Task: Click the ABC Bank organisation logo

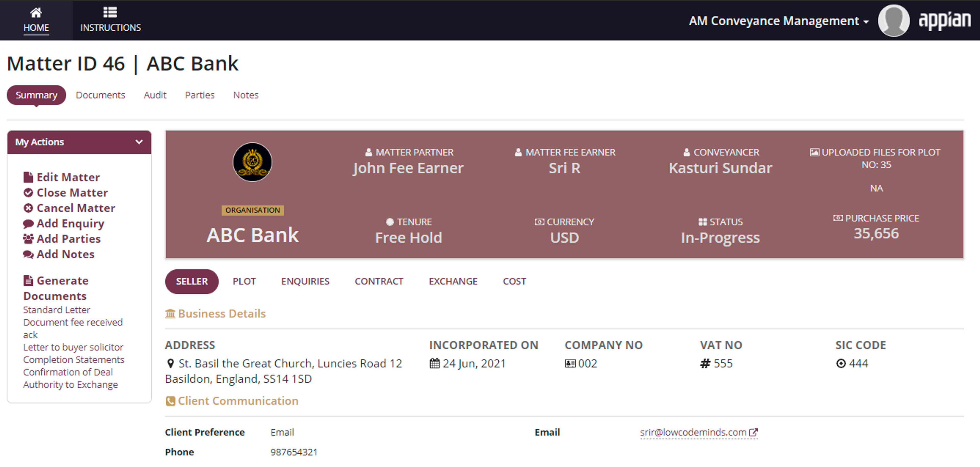Action: click(x=252, y=162)
